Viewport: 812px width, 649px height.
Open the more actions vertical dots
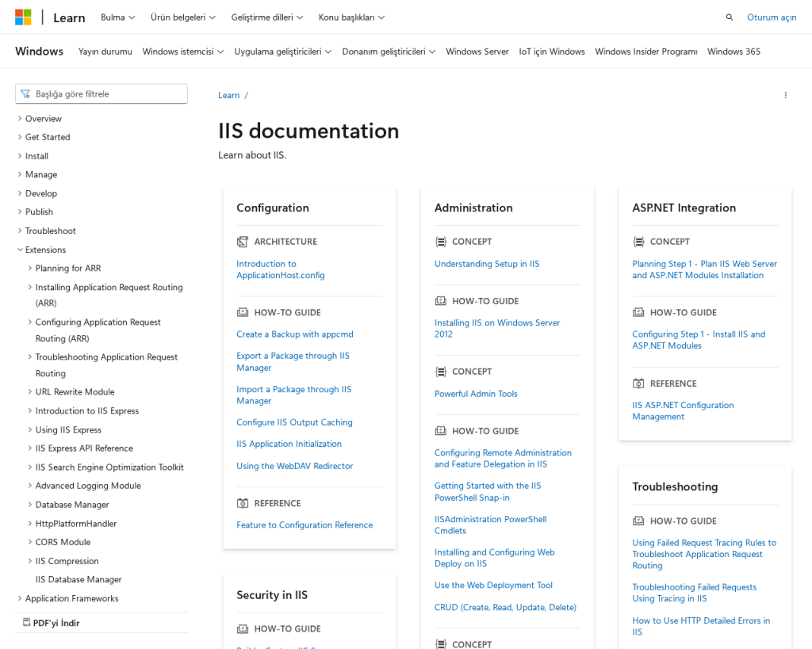click(x=786, y=95)
